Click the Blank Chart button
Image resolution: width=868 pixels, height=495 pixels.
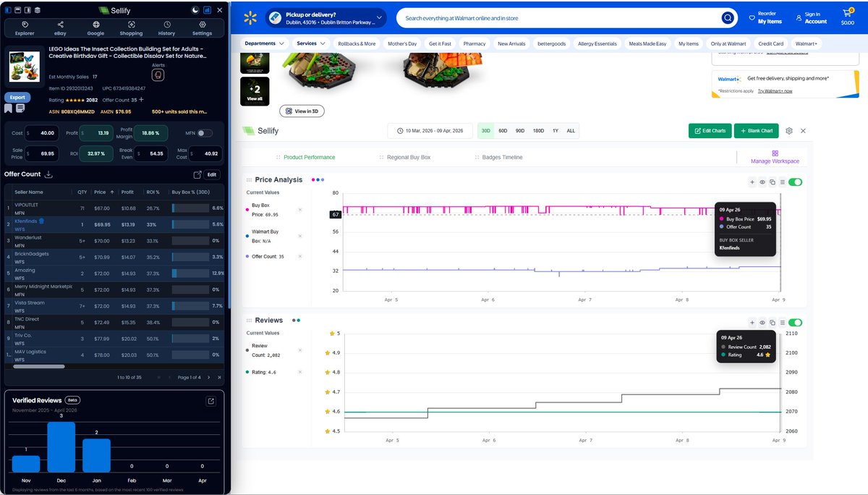tap(757, 131)
